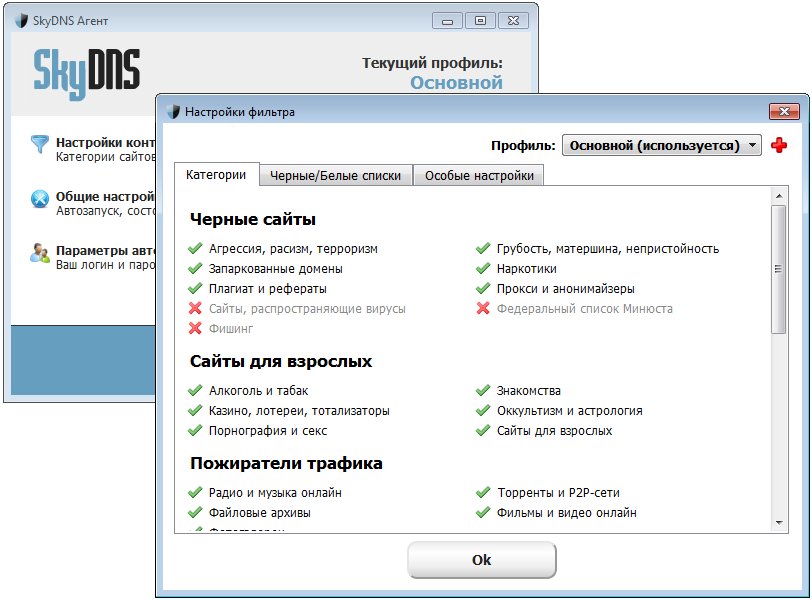Click the Основной current profile link
The height and width of the screenshot is (600, 812).
(x=456, y=83)
